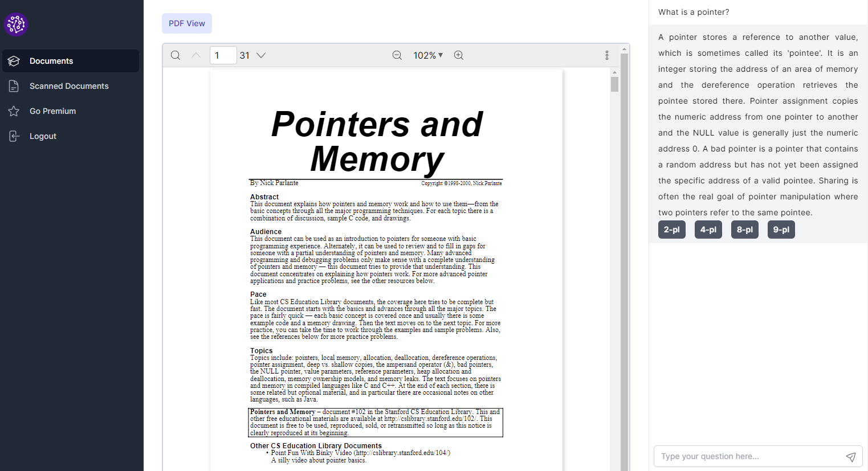Click the 'Pace' heading in PDF

click(x=258, y=294)
